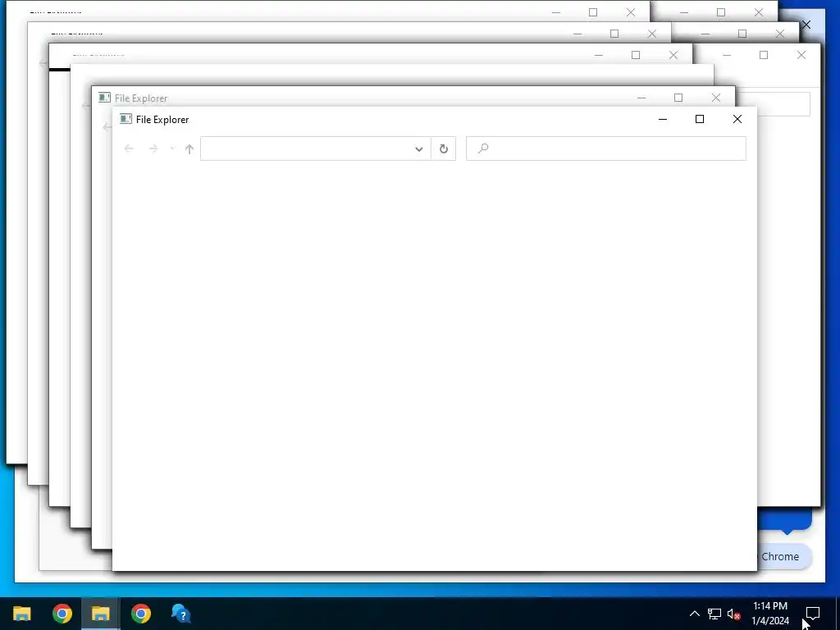Open recent locations dropdown beside Forward arrow
Screen dimensions: 840x630
172,148
